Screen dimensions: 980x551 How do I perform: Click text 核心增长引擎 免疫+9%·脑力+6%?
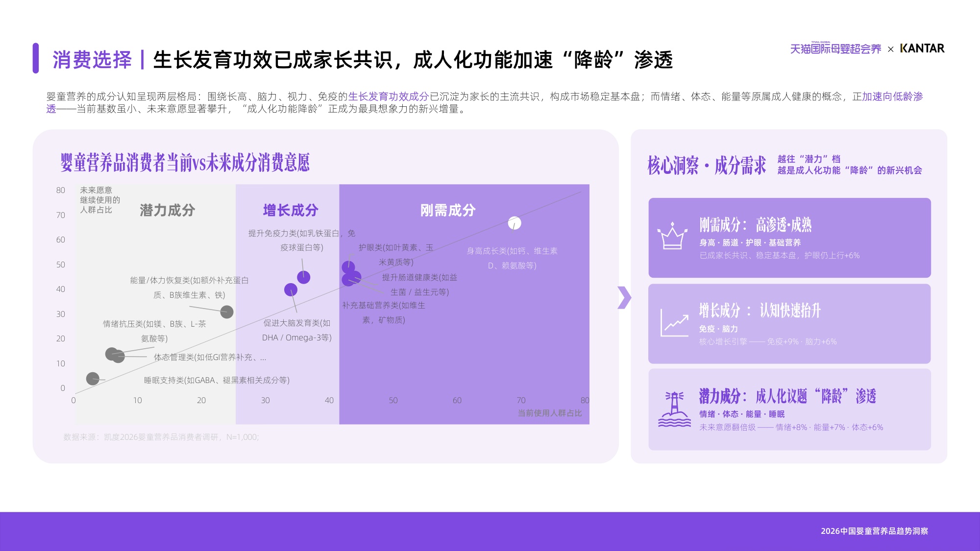[768, 342]
